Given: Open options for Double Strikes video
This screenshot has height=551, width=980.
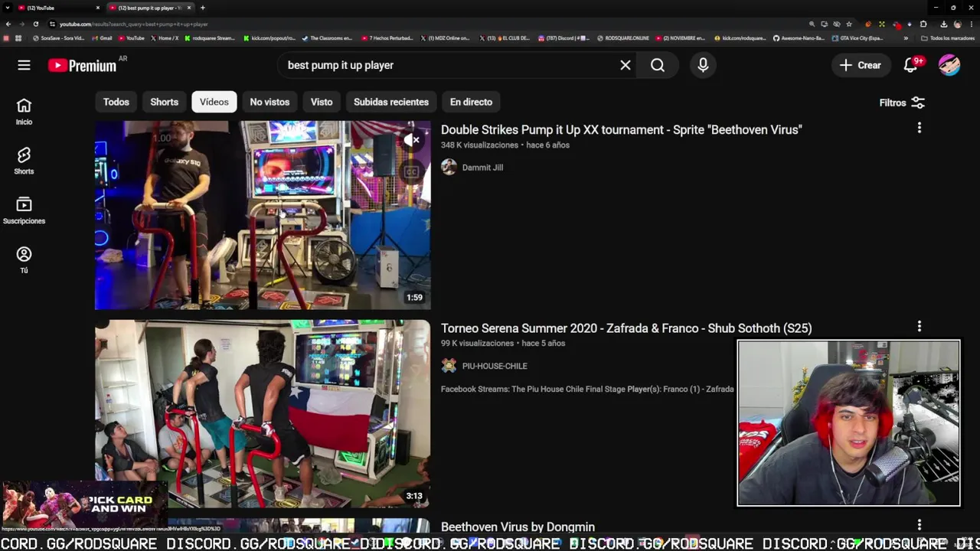Looking at the screenshot, I should point(920,128).
